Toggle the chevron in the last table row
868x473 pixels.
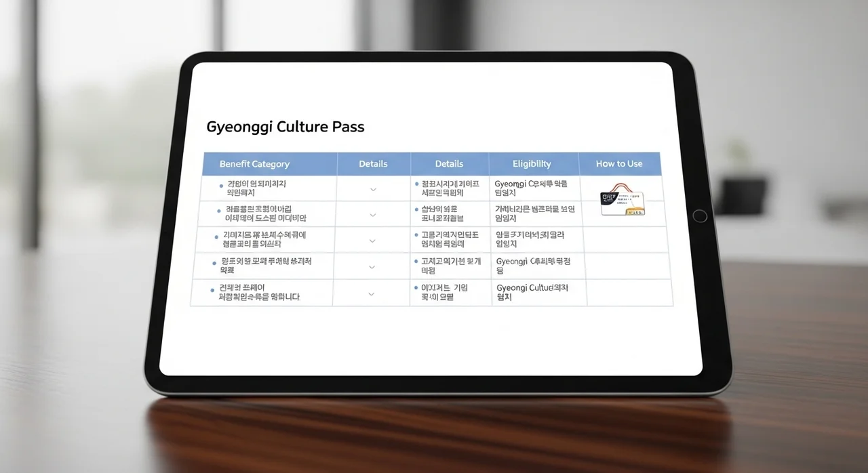[371, 294]
